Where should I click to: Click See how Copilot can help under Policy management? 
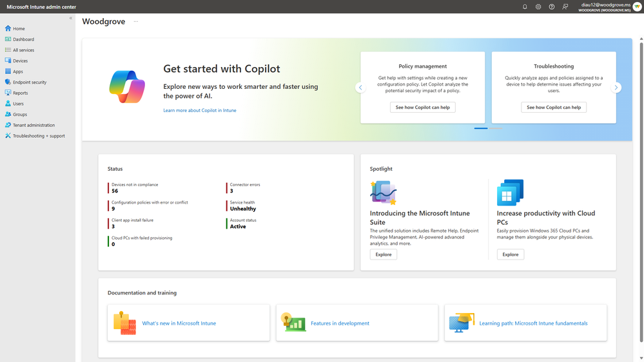tap(423, 107)
